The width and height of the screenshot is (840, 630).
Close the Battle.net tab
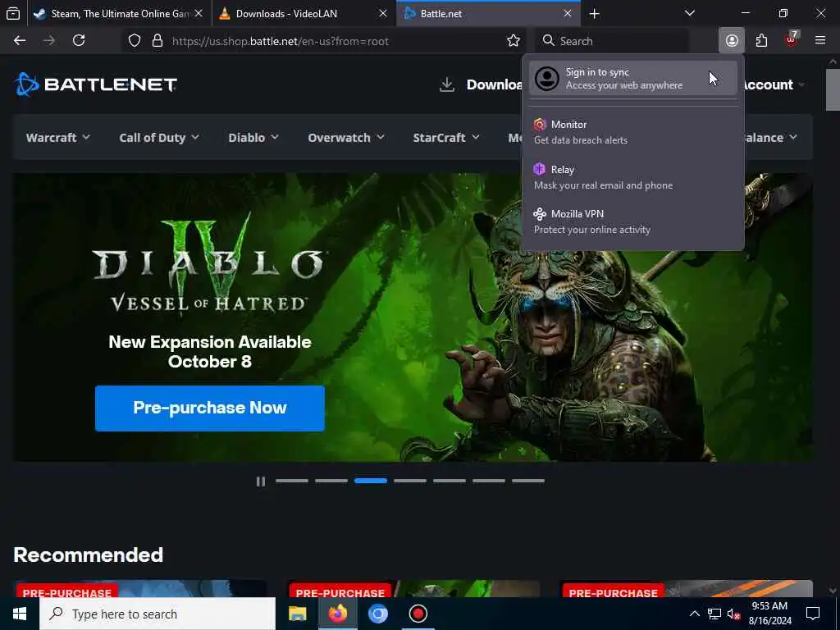(568, 14)
